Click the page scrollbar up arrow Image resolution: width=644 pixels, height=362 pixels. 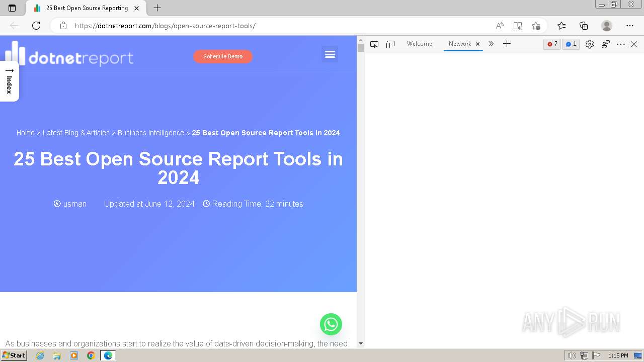pos(361,40)
